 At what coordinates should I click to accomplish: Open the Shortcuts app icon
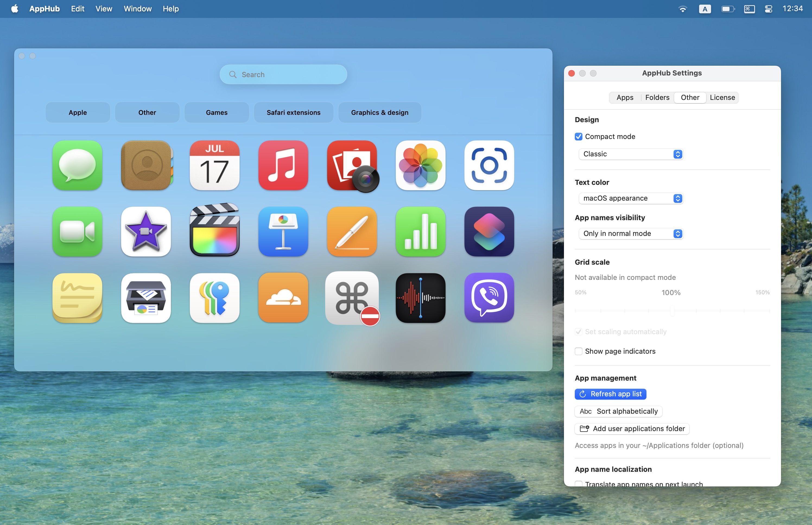tap(489, 232)
